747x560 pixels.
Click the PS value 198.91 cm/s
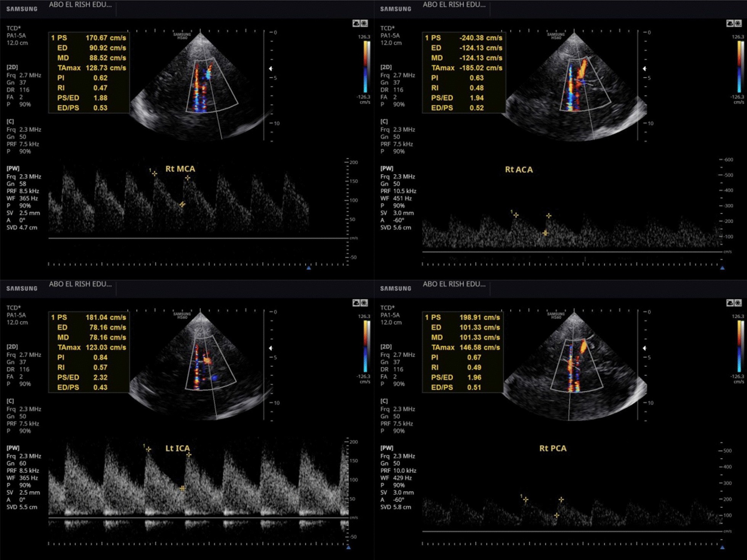(479, 317)
